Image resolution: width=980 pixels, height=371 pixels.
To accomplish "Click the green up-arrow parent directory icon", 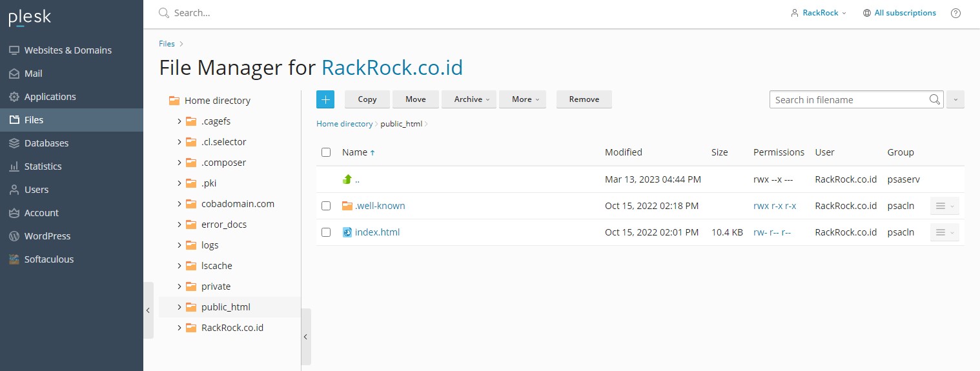I will point(347,179).
